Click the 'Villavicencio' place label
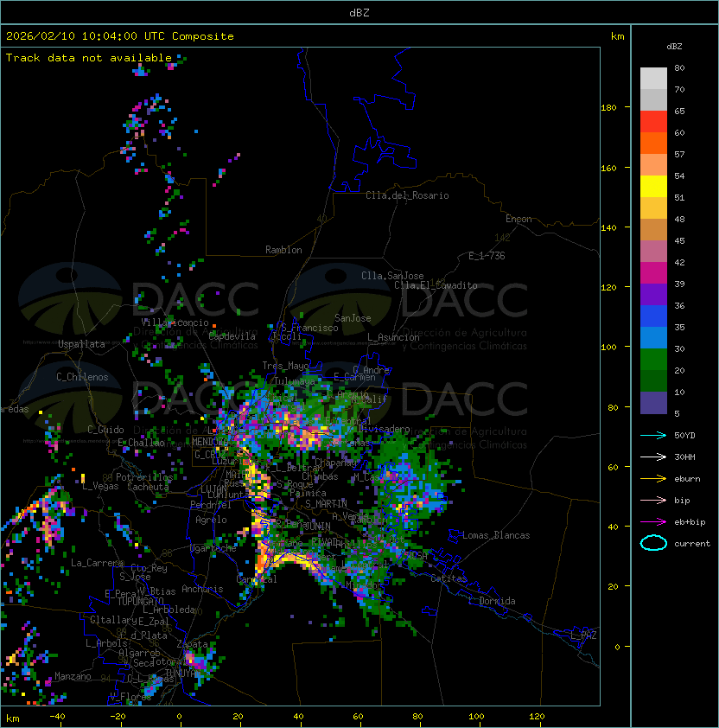The image size is (719, 728). click(175, 322)
